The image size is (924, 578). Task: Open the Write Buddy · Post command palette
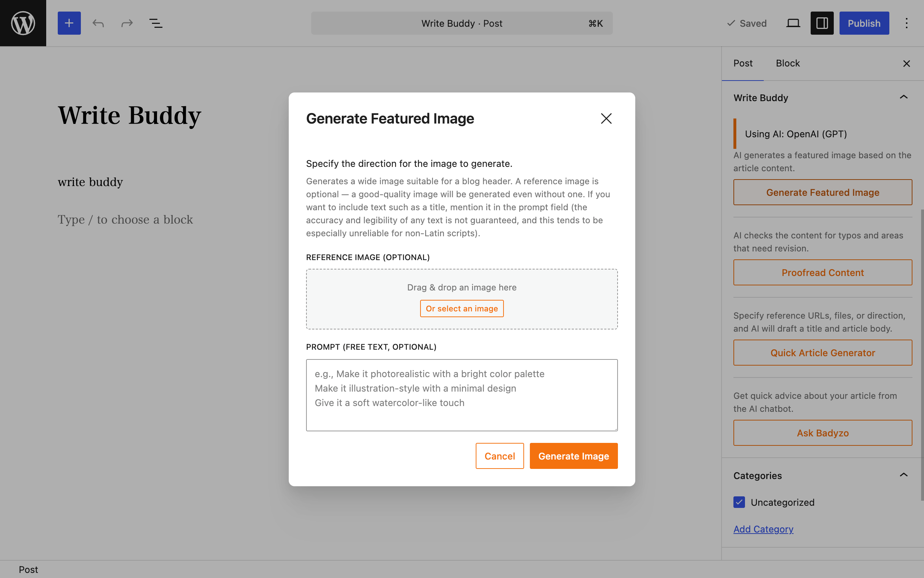[462, 23]
